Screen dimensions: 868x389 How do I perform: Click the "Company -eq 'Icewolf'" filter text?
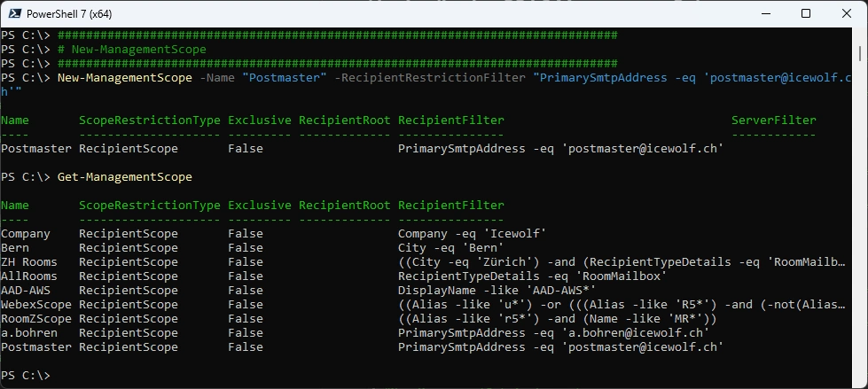point(472,234)
